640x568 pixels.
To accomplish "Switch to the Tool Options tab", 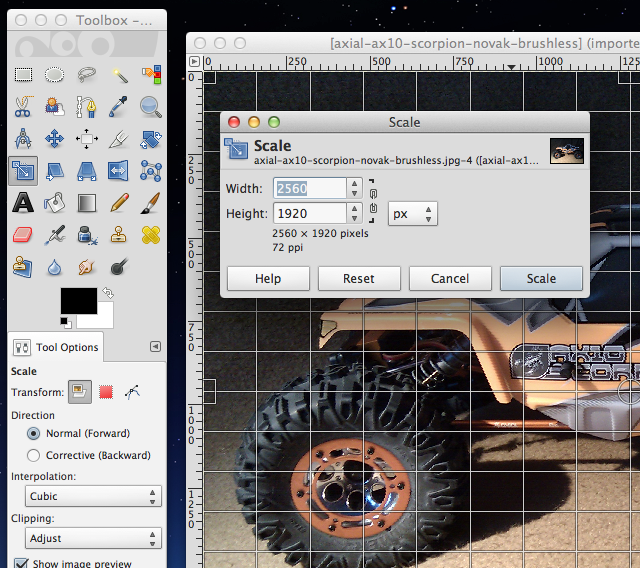I will 56,347.
